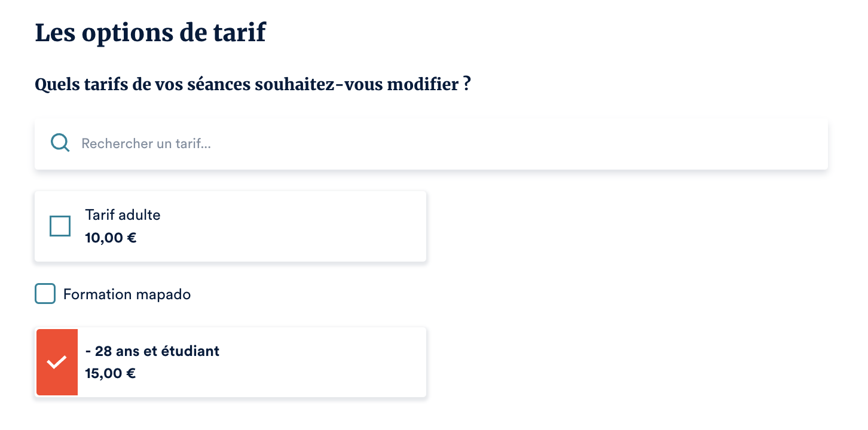Click the word "étudiant" in the selected rate
The width and height of the screenshot is (868, 430).
[x=193, y=351]
